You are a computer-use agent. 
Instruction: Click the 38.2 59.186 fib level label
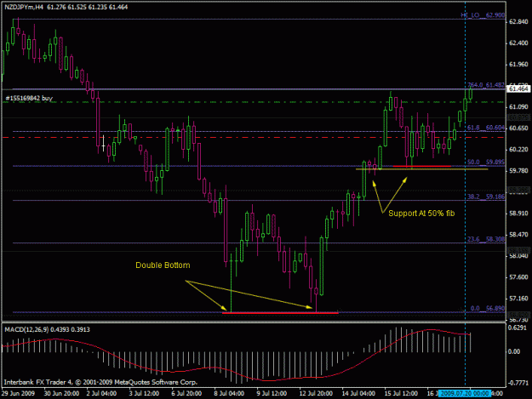click(x=486, y=197)
